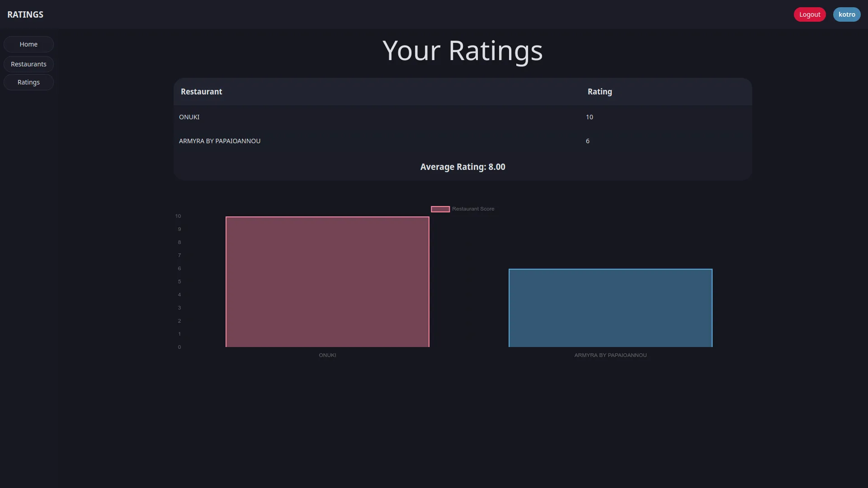
Task: Select the blue ARMYRA bar in the chart
Action: [610, 308]
